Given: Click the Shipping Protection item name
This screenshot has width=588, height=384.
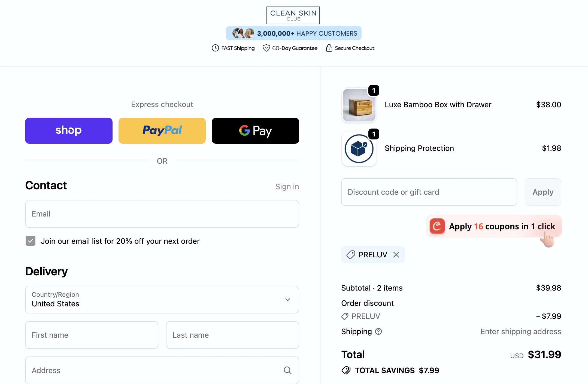Looking at the screenshot, I should point(419,148).
